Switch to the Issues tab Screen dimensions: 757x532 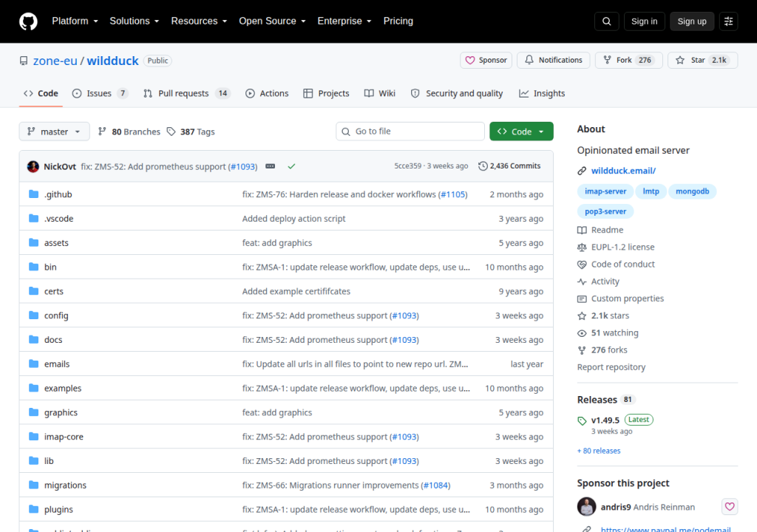tap(100, 93)
